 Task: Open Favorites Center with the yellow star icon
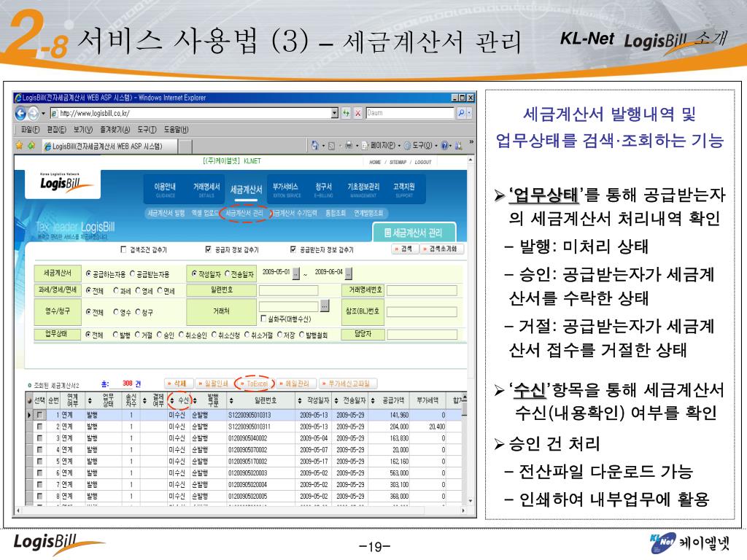(x=19, y=145)
